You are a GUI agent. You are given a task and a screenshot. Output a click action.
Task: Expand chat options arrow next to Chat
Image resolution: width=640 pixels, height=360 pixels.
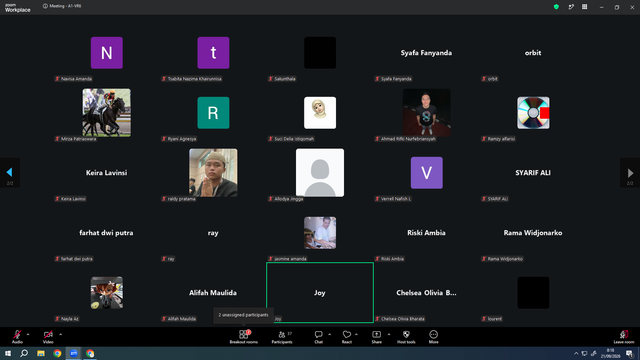click(x=329, y=334)
